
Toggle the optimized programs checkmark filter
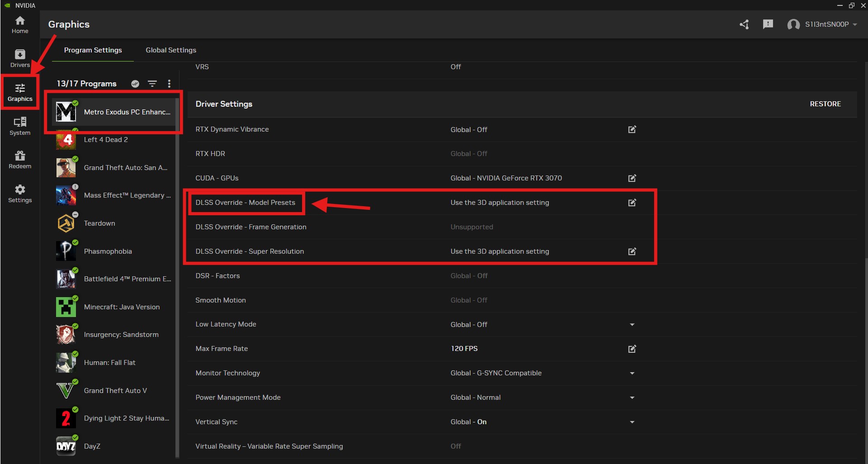click(x=135, y=84)
